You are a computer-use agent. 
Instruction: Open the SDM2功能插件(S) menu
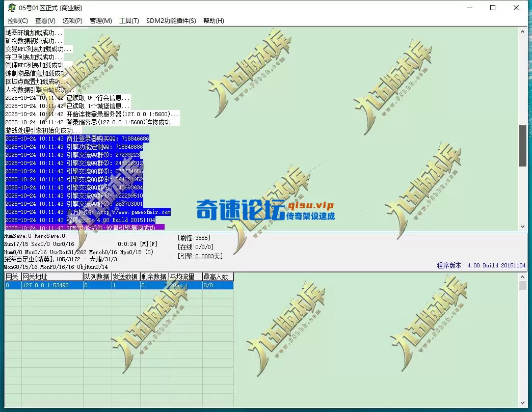click(x=171, y=21)
